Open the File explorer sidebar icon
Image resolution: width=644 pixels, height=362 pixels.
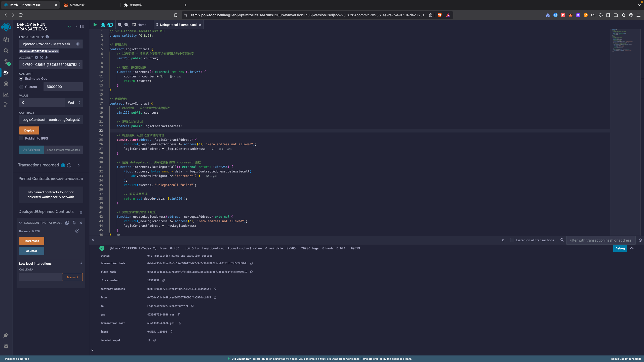point(6,39)
